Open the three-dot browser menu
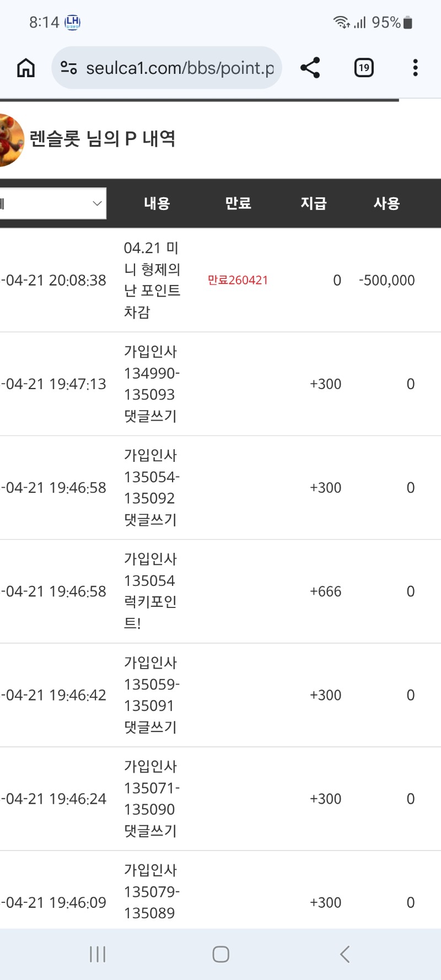Image resolution: width=441 pixels, height=980 pixels. coord(415,68)
